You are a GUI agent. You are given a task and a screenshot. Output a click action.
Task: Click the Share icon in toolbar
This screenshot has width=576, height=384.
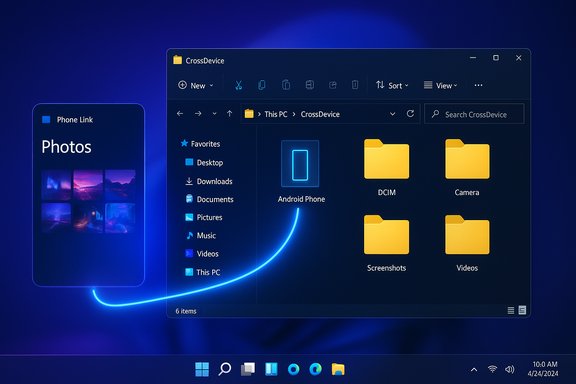point(332,85)
